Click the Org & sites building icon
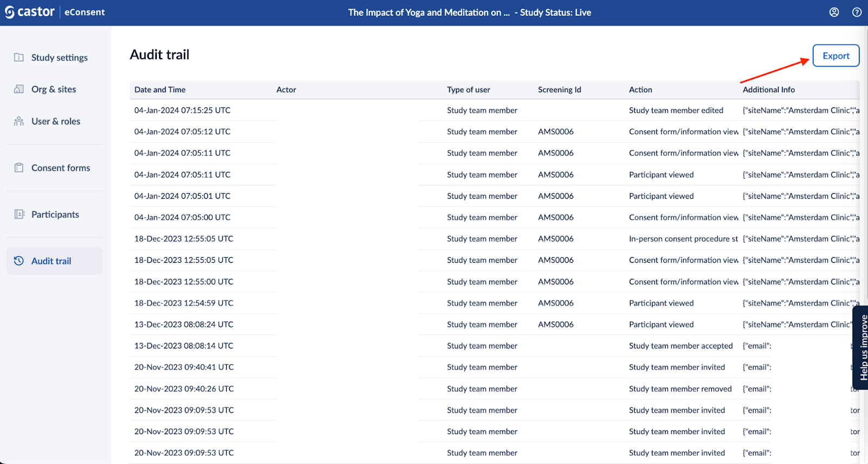Screen dimensions: 868x464 [x=19, y=89]
